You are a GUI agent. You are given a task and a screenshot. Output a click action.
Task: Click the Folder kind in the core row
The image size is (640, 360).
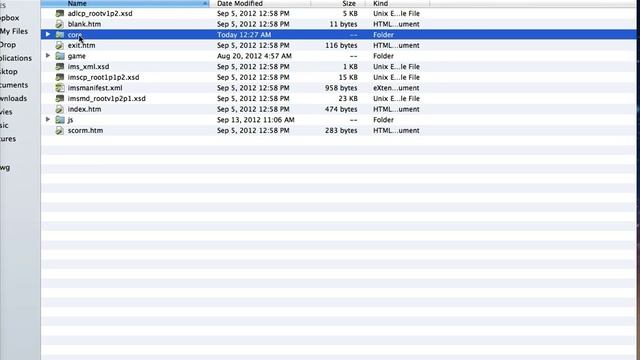click(x=383, y=35)
